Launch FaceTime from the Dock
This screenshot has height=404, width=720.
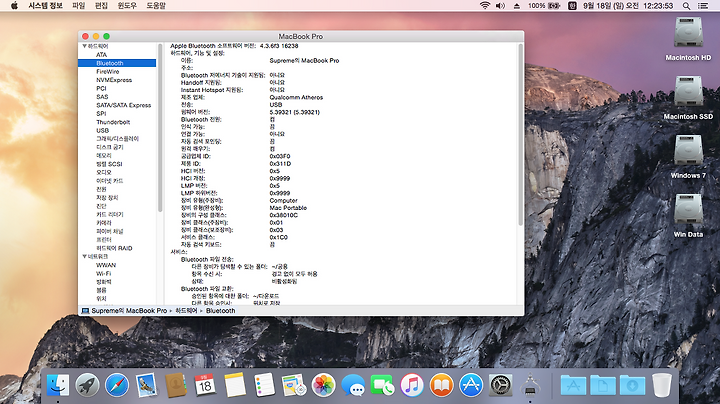[382, 385]
